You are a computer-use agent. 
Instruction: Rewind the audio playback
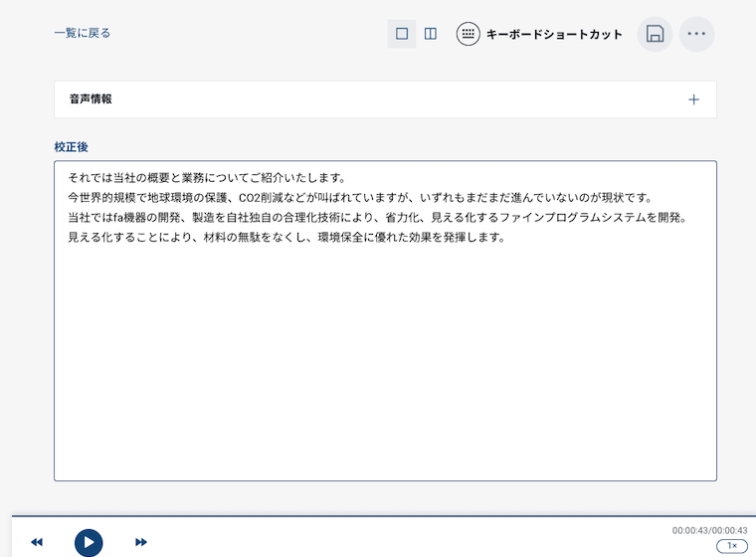[37, 542]
